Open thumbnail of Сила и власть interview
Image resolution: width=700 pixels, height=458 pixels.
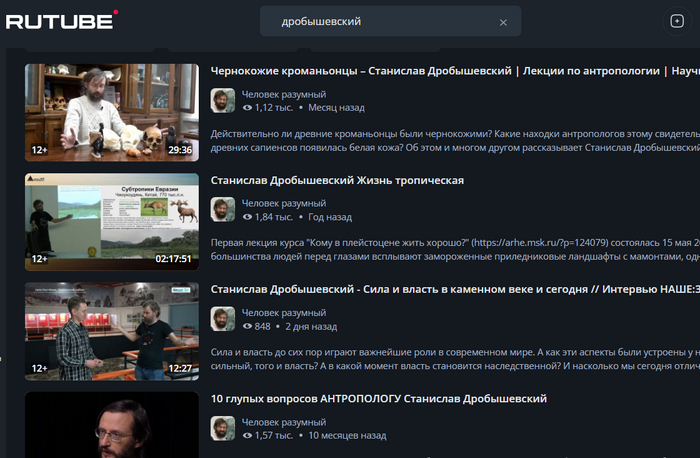(x=112, y=331)
